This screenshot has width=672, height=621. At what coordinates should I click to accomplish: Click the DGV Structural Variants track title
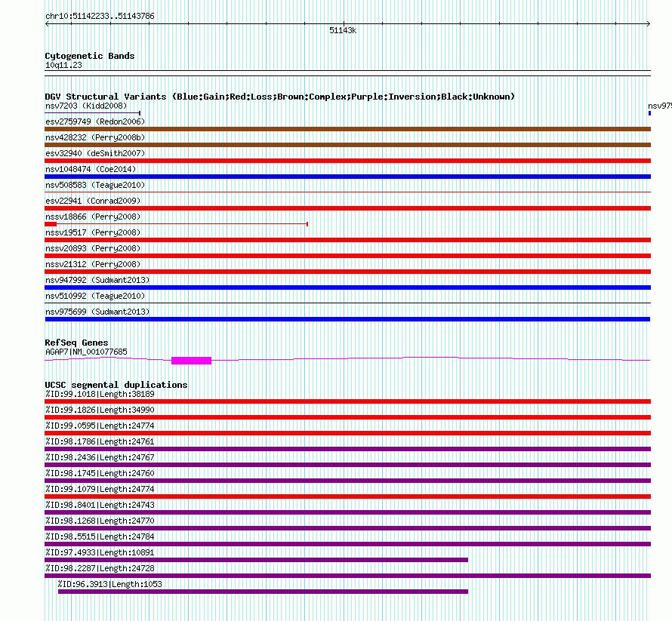click(x=279, y=97)
